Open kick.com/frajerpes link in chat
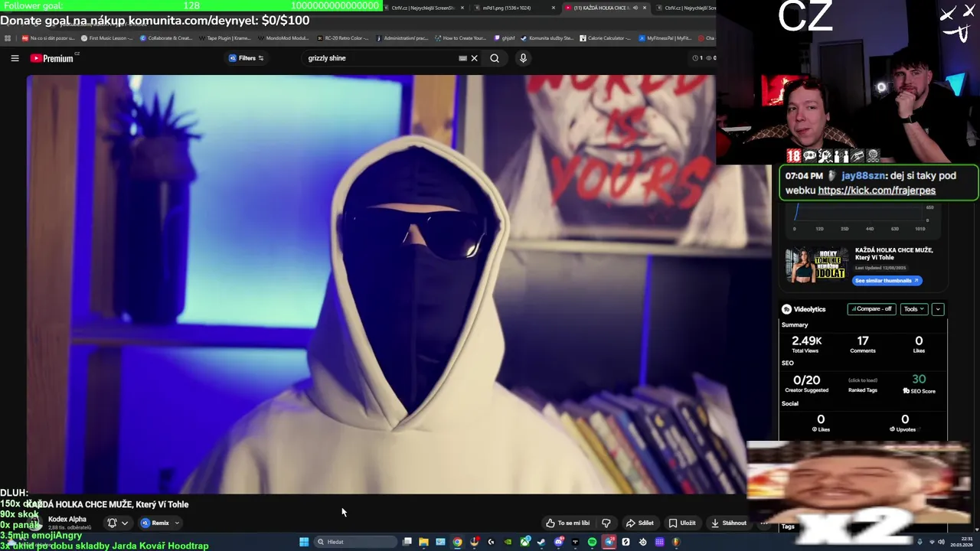The width and height of the screenshot is (980, 551). (877, 191)
